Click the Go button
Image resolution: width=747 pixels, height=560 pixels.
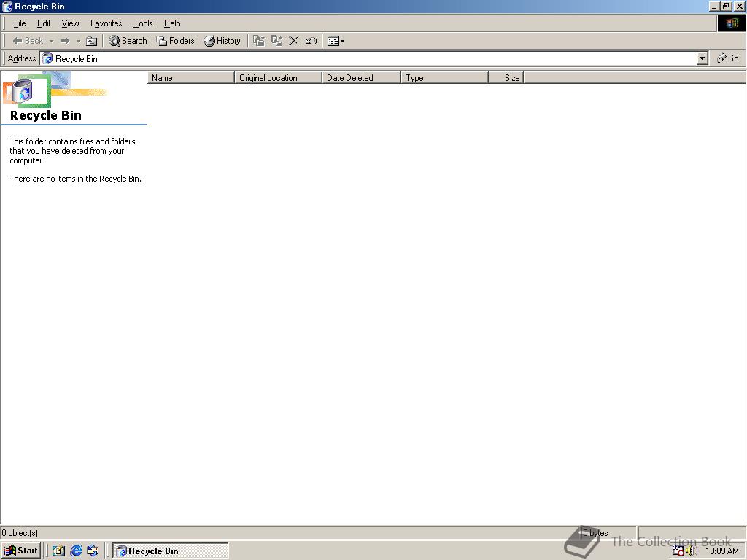coord(728,58)
